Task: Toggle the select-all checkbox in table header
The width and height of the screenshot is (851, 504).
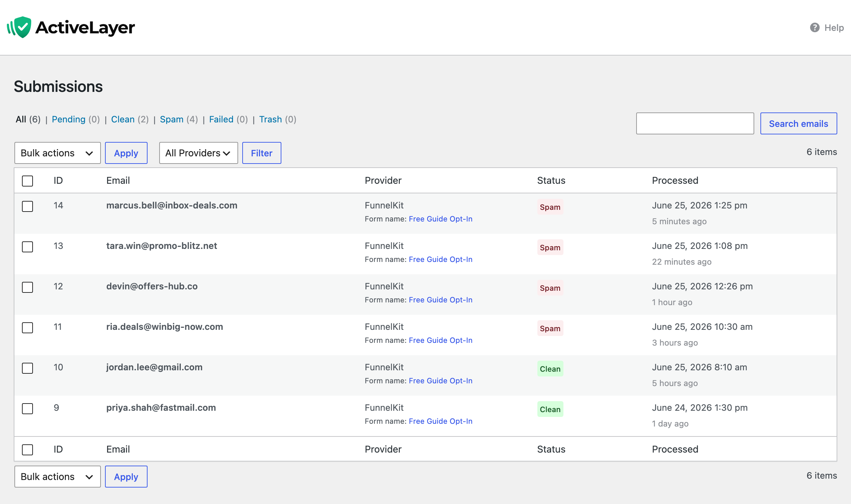Action: 27,181
